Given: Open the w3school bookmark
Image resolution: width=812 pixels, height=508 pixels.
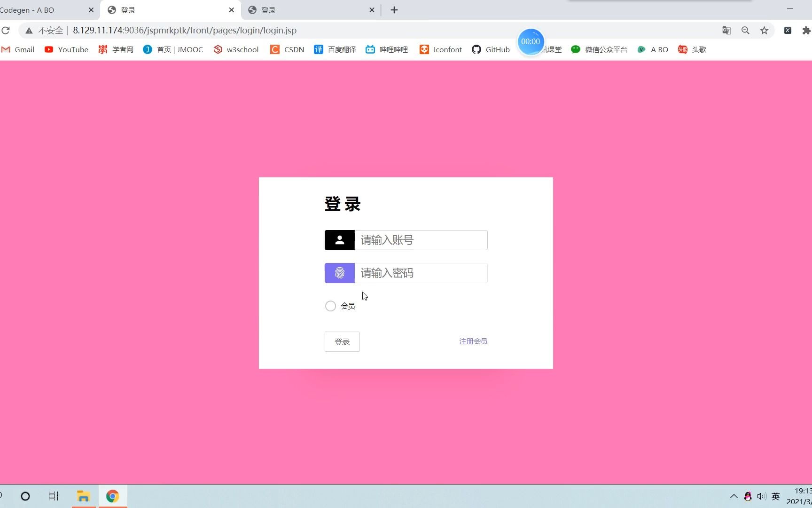Looking at the screenshot, I should [x=236, y=50].
